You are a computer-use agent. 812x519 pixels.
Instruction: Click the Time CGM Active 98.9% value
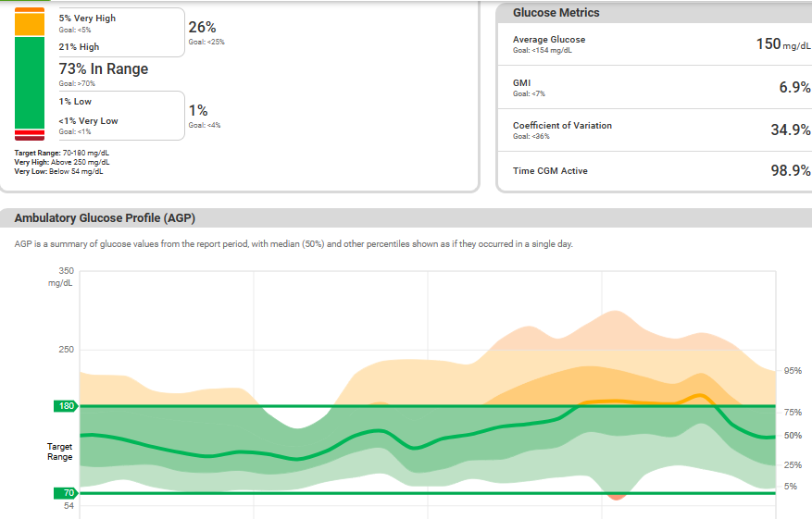(x=791, y=171)
